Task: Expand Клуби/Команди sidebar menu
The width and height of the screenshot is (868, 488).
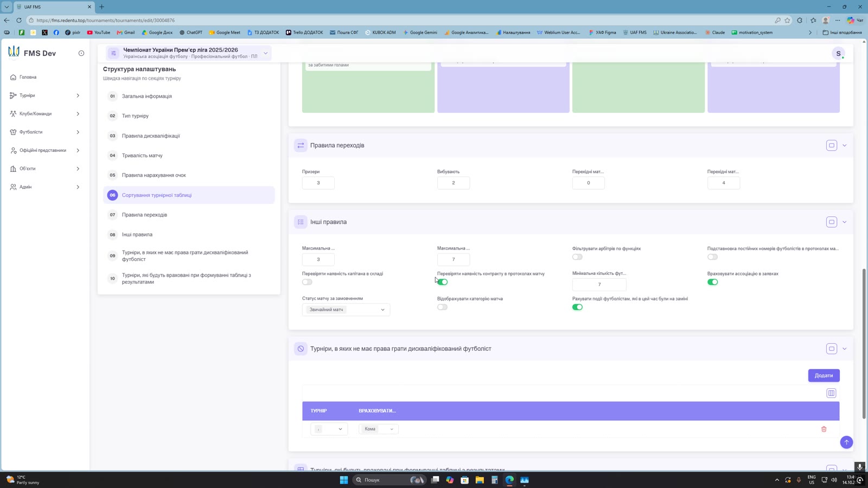Action: (x=44, y=114)
